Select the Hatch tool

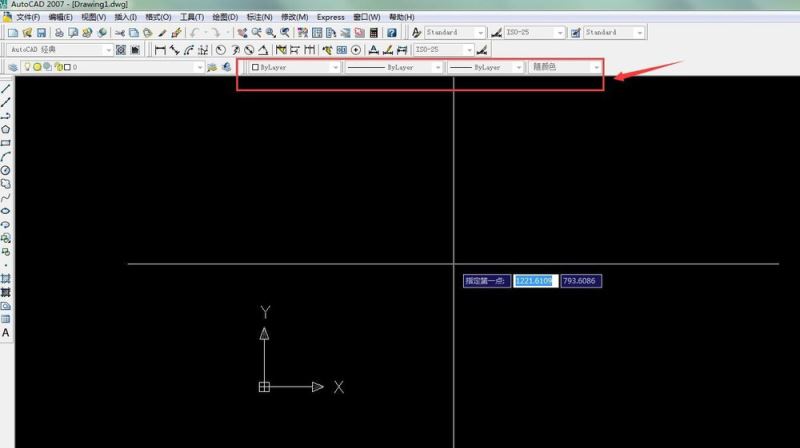6,279
